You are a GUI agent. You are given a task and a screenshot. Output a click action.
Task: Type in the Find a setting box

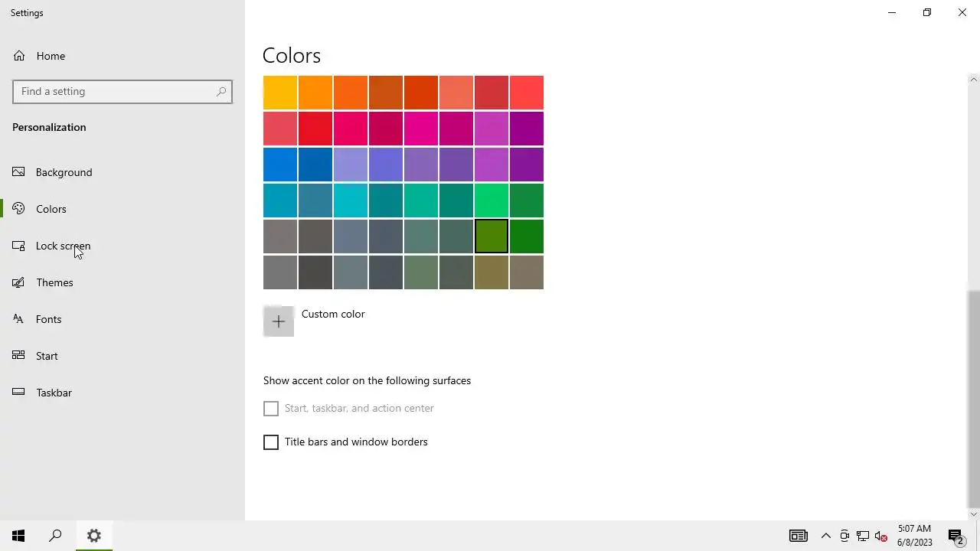[x=115, y=92]
